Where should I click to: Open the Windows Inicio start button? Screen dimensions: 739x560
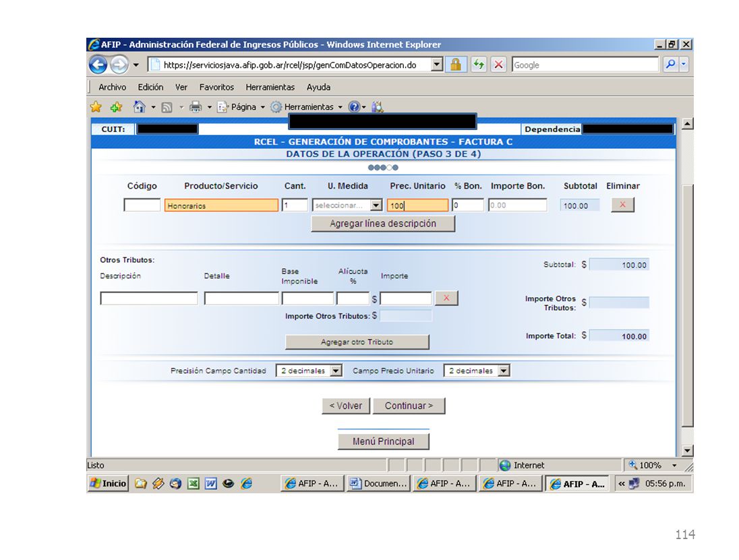109,483
